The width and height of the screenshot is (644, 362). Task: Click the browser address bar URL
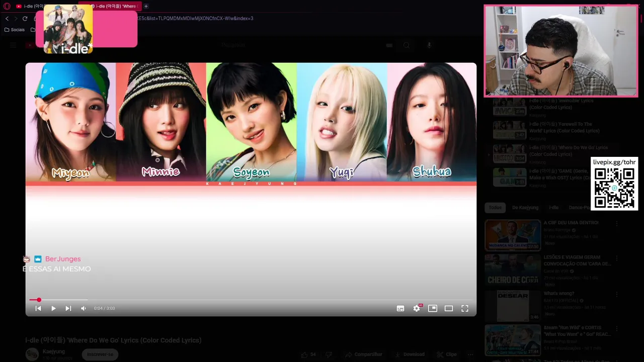click(x=195, y=18)
